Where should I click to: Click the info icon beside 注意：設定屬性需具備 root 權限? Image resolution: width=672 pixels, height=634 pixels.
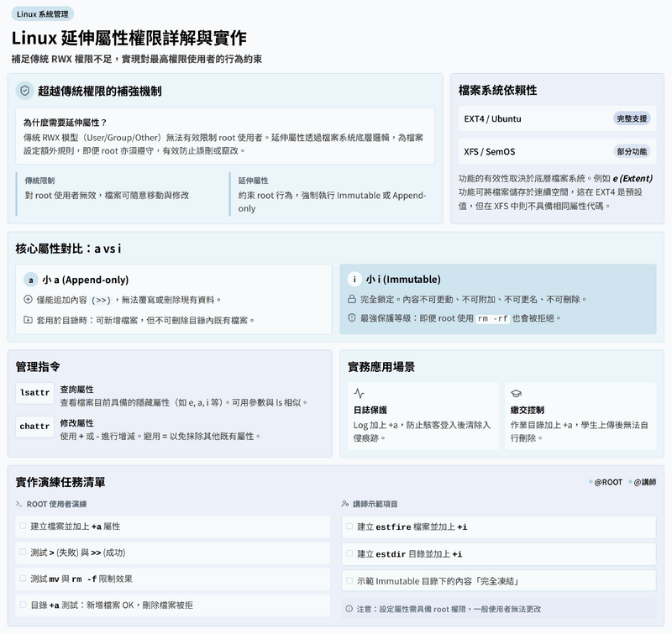pos(349,608)
